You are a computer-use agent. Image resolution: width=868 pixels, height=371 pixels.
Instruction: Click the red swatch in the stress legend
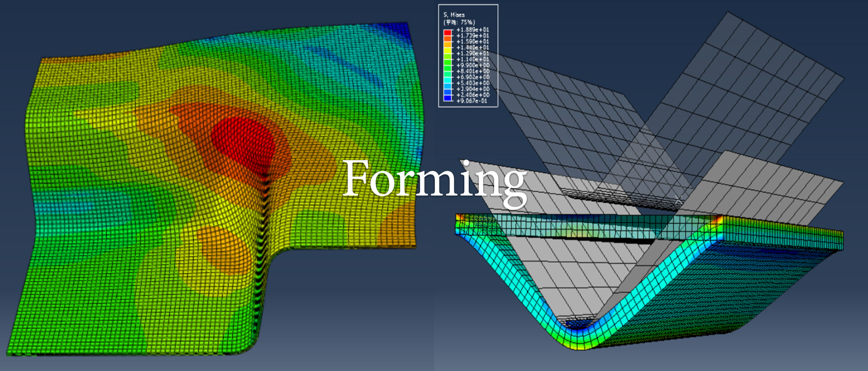(x=448, y=33)
